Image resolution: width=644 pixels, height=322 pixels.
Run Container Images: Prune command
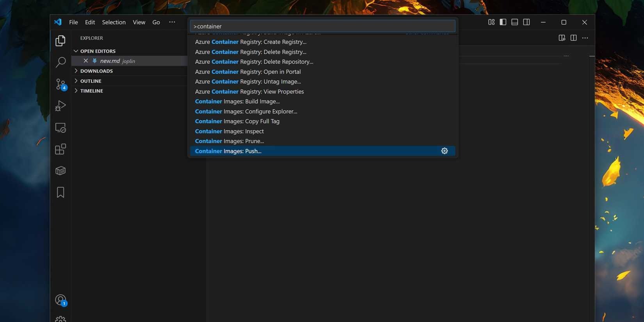[322, 141]
